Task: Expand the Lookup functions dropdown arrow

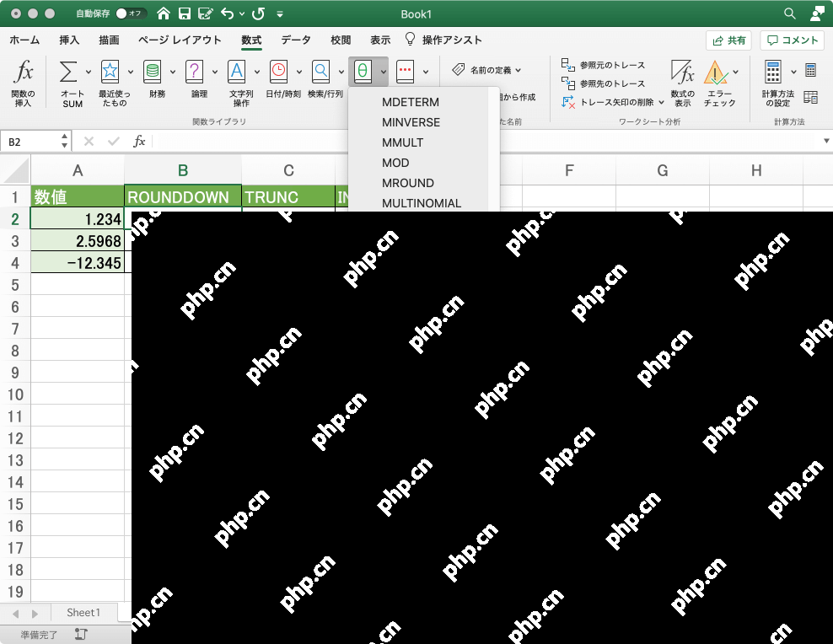Action: [341, 72]
